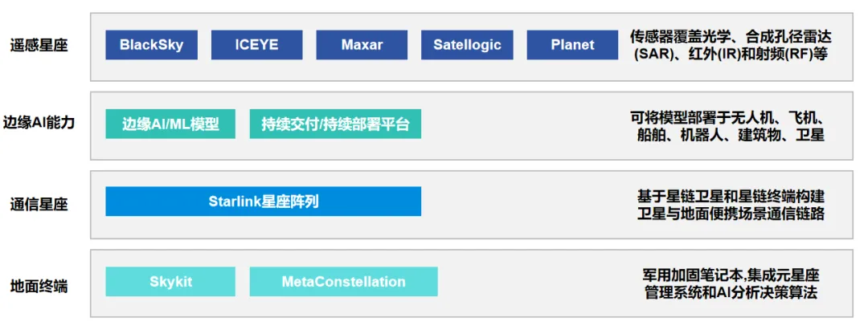This screenshot has width=868, height=330.
Task: Click the 管理系统和AI分析决策算法 text line
Action: [x=729, y=293]
